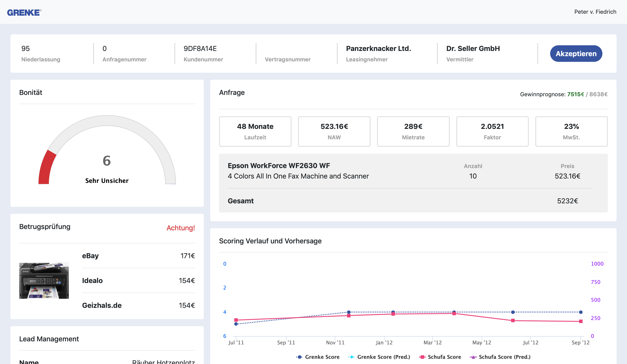Open Peter v. Fiedrich user menu

(x=595, y=12)
